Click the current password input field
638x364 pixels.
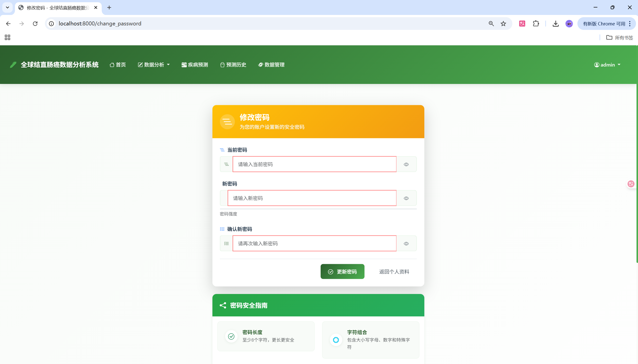(314, 164)
